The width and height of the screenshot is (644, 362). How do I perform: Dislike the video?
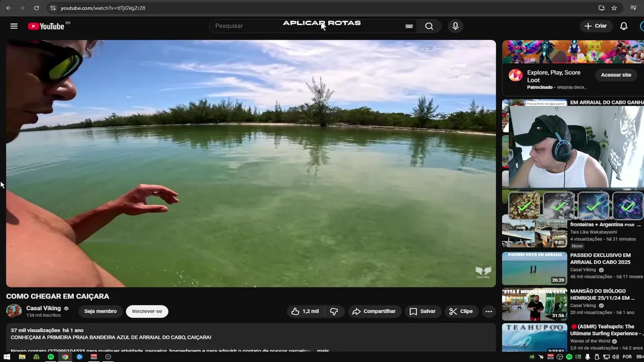(334, 311)
